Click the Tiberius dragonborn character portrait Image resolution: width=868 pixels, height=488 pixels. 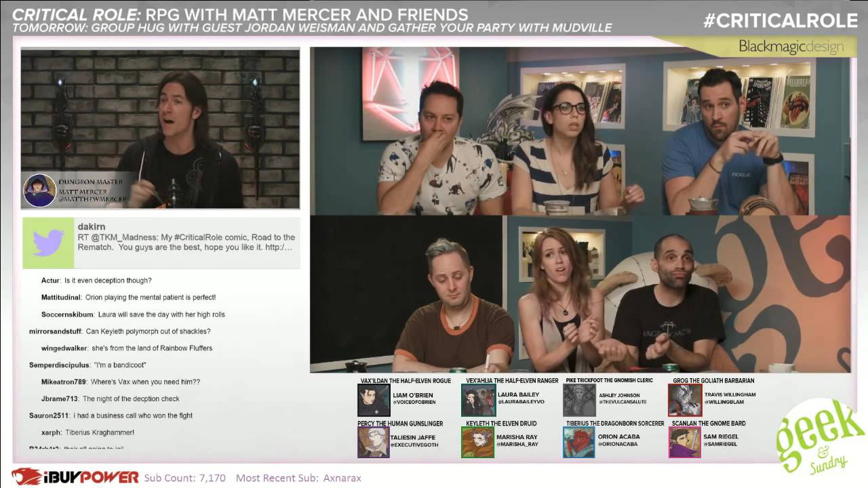tap(579, 442)
